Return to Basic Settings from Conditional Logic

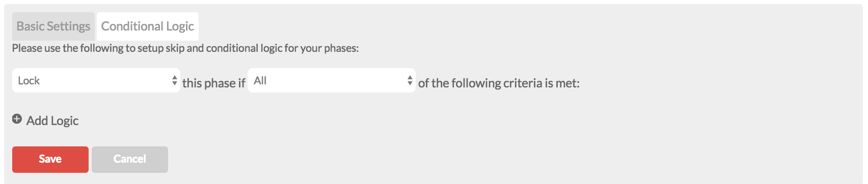(x=53, y=26)
